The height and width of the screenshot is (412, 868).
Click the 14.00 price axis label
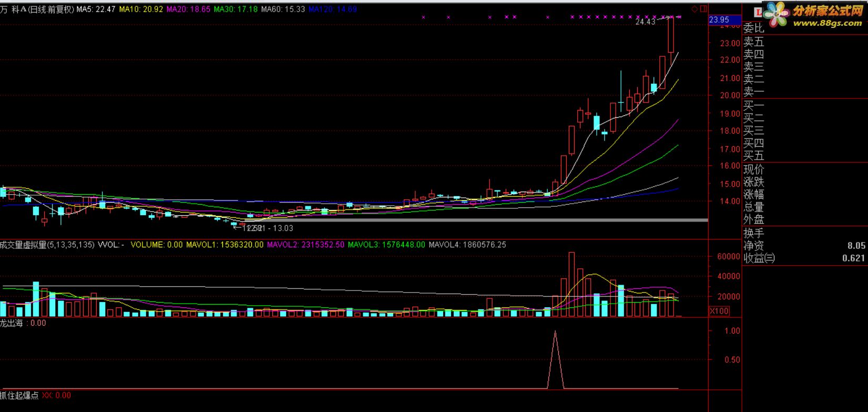click(x=730, y=201)
